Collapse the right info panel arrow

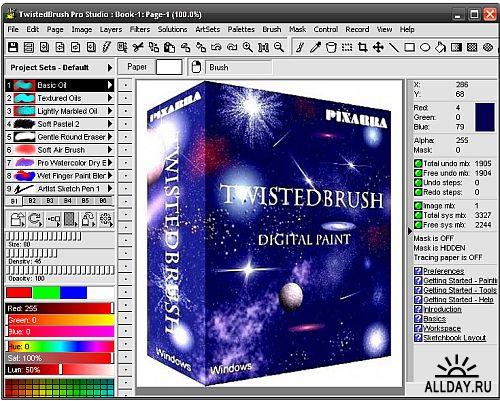[410, 231]
